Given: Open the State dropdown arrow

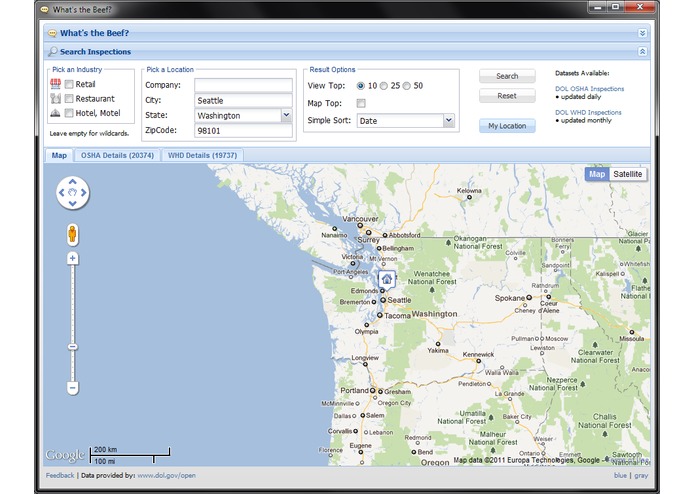Looking at the screenshot, I should [287, 115].
